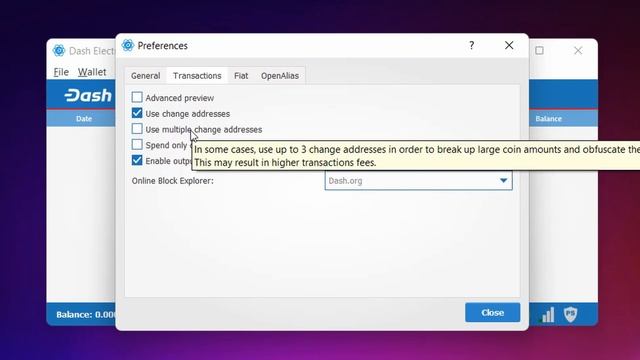Open the Fiat tab
Screen dimensions: 640x360
(x=241, y=76)
